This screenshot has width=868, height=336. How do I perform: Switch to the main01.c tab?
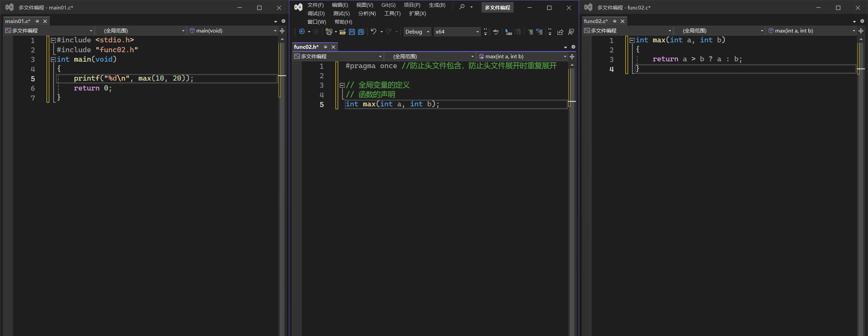[x=17, y=21]
